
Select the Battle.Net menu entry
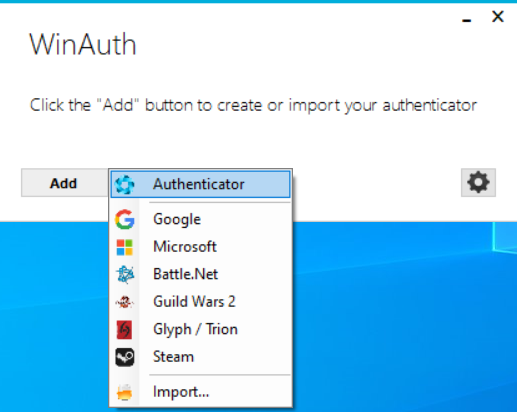[x=201, y=275]
